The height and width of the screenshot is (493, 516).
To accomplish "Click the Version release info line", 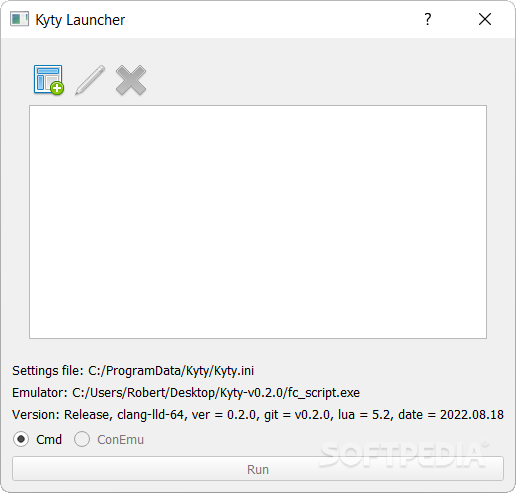I will (x=258, y=415).
